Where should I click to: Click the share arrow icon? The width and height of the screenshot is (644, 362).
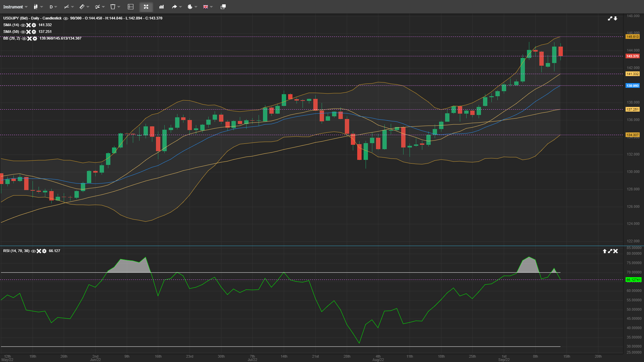(175, 7)
